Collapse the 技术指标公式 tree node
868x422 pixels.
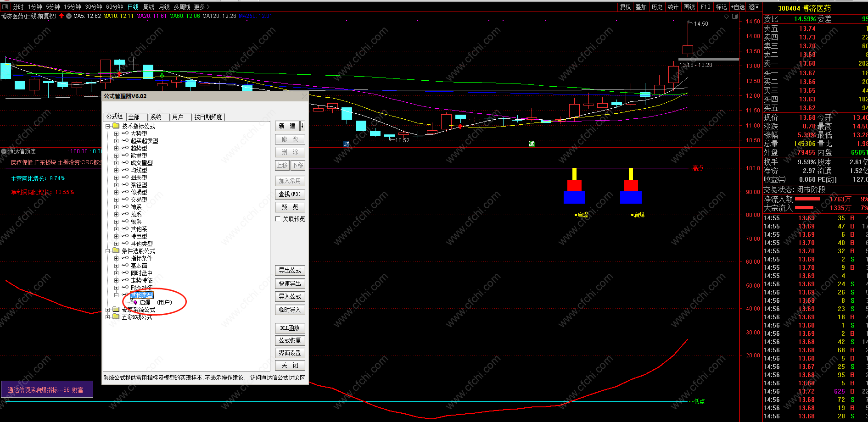coord(108,126)
